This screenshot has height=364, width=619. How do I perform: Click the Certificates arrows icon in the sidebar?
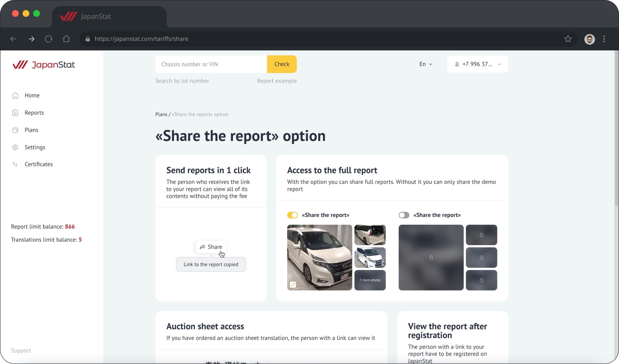pyautogui.click(x=15, y=164)
